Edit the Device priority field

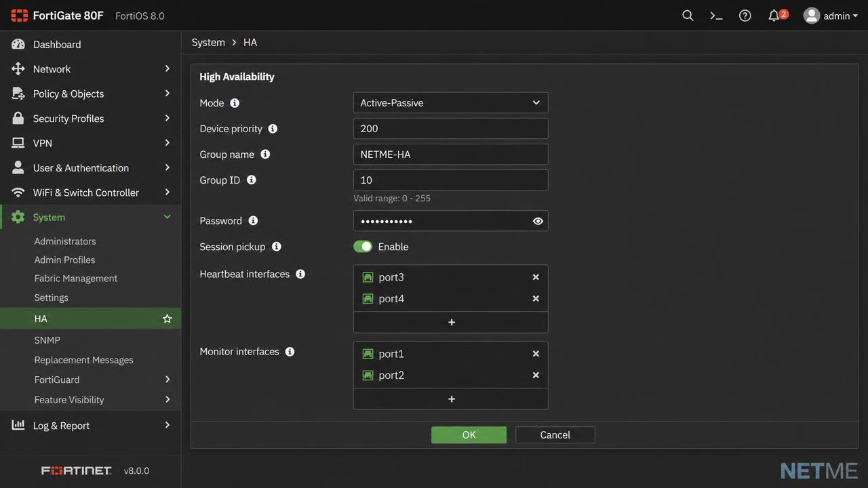tap(450, 129)
